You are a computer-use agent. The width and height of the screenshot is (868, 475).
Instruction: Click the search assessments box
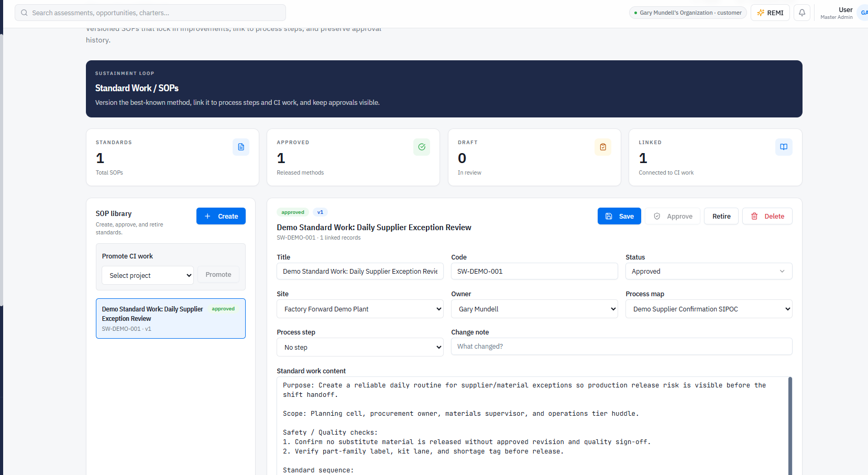coord(150,13)
